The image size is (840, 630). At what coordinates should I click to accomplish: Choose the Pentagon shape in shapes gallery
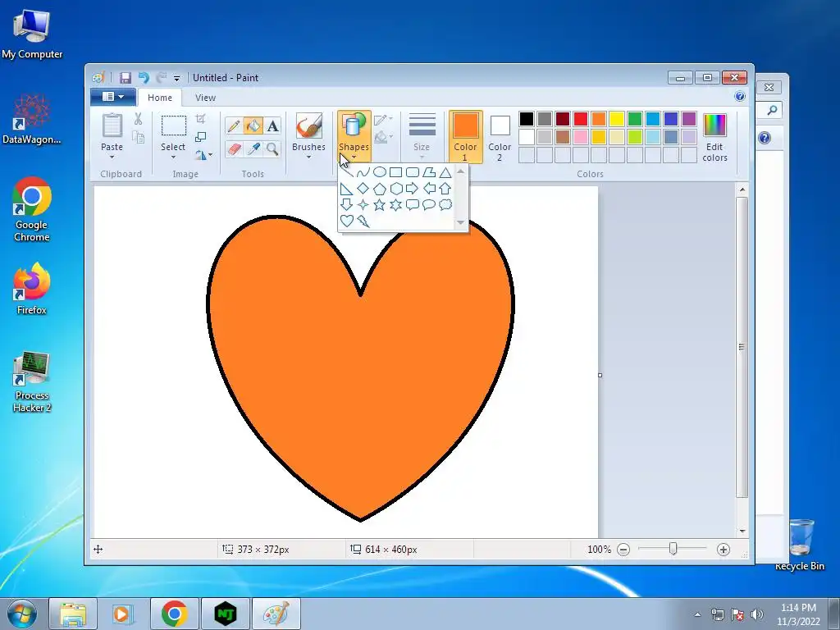(x=379, y=189)
